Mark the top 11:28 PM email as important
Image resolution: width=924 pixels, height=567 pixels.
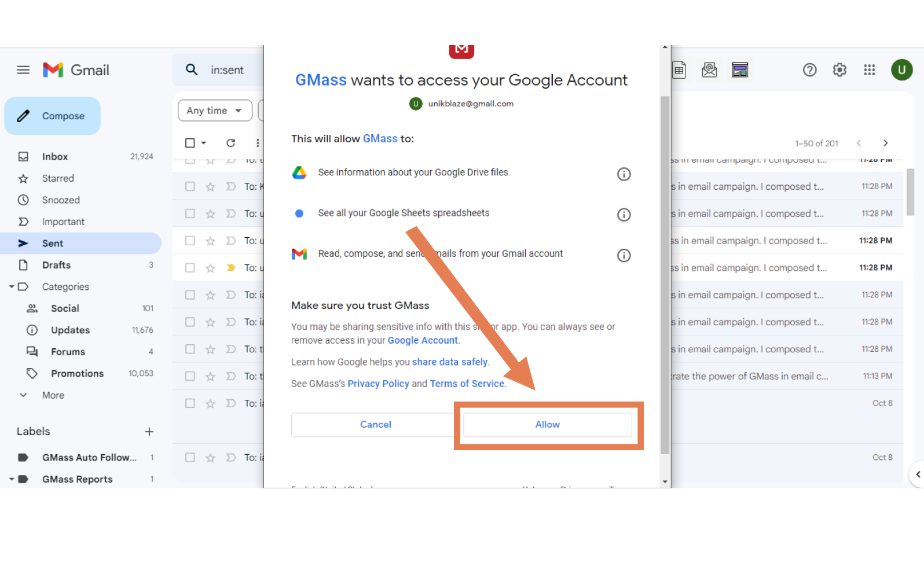[x=231, y=186]
